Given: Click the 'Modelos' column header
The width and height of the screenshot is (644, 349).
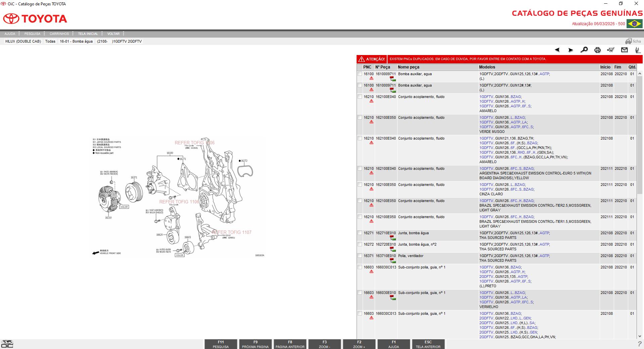Looking at the screenshot, I should pos(487,67).
